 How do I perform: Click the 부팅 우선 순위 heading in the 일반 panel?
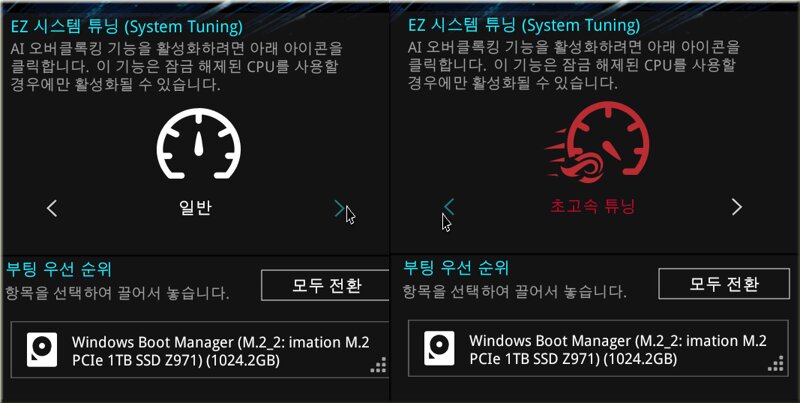click(58, 269)
